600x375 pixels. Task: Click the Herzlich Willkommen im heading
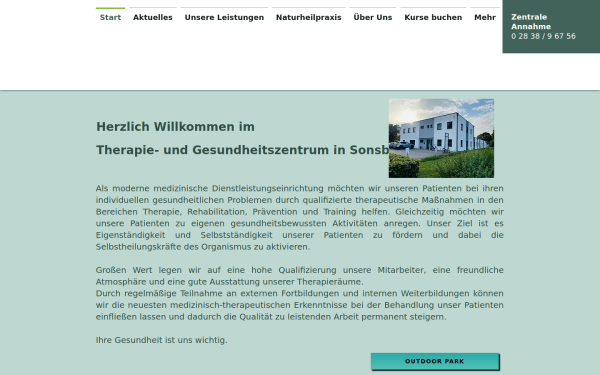tap(175, 127)
